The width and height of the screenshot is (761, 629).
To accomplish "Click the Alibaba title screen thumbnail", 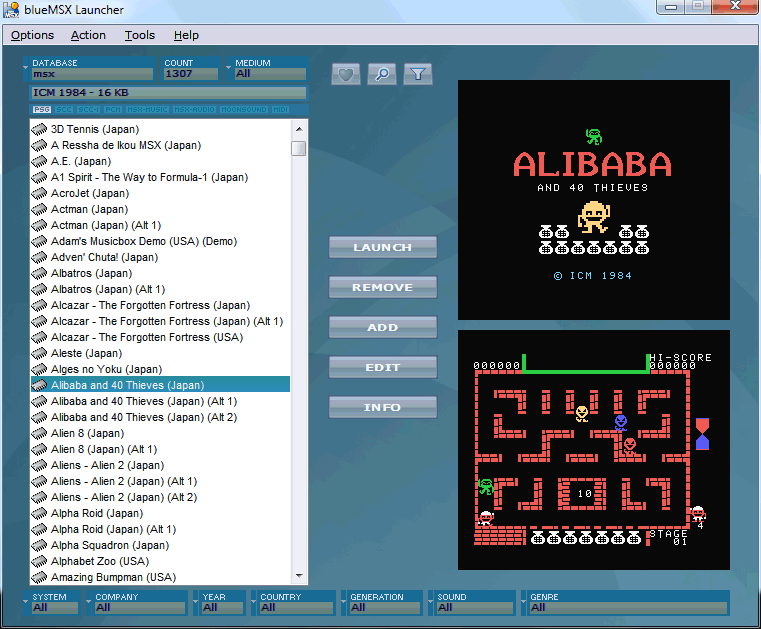I will (594, 200).
